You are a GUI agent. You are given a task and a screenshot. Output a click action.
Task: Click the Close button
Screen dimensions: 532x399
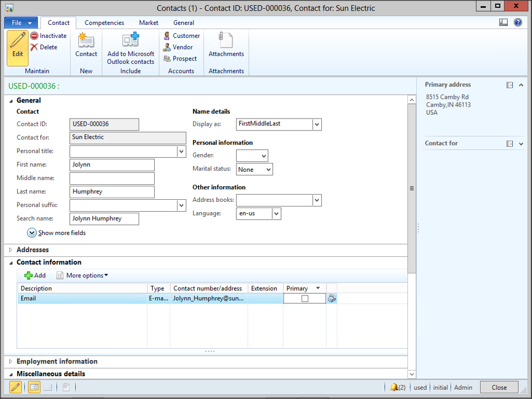coord(499,387)
